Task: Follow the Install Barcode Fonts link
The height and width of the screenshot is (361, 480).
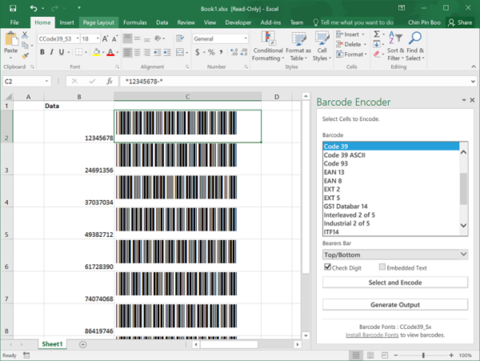Action: click(372, 335)
